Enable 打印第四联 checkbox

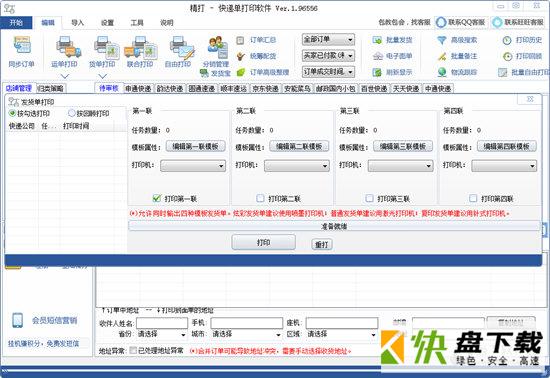click(473, 198)
